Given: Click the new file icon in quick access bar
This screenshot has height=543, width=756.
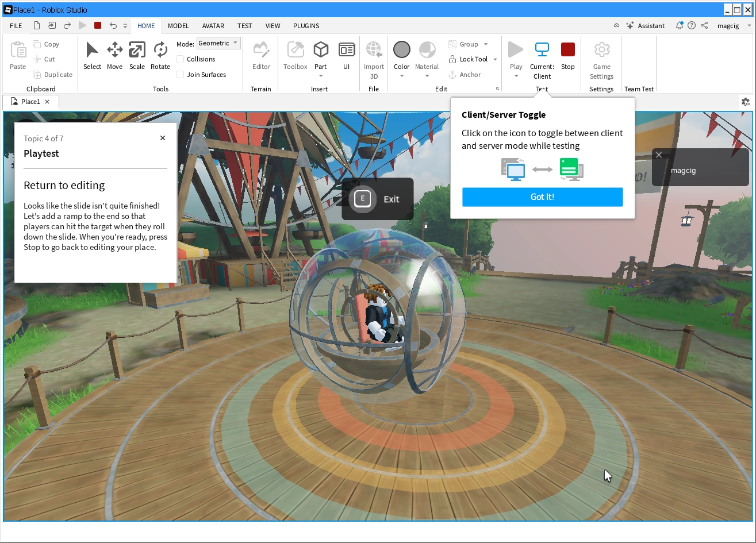Looking at the screenshot, I should click(37, 26).
